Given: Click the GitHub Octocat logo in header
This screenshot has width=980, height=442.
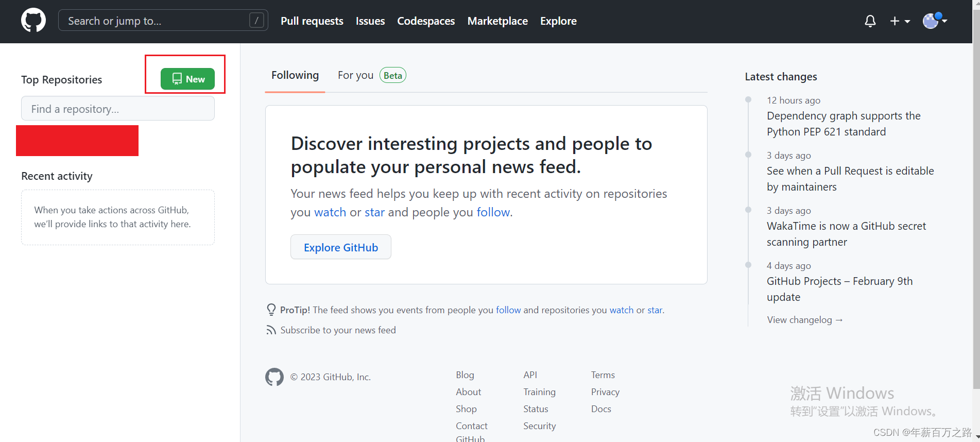Looking at the screenshot, I should point(33,21).
